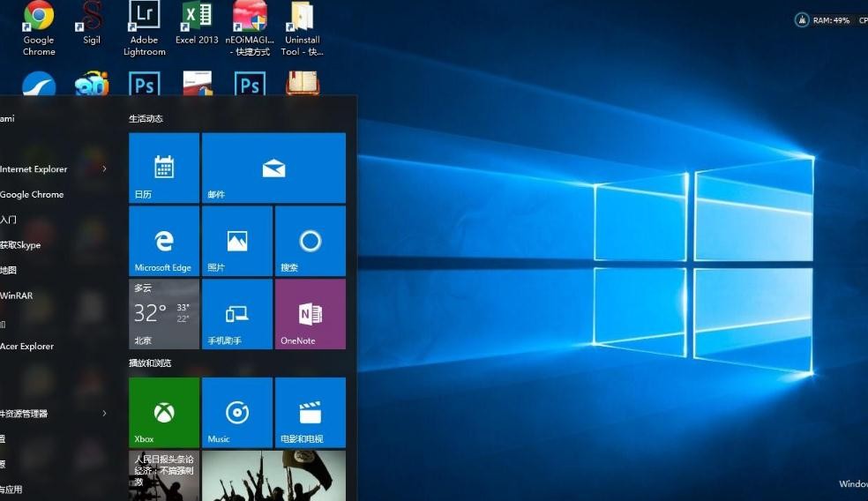
Task: Open the Photos (照片) tile
Action: point(237,241)
